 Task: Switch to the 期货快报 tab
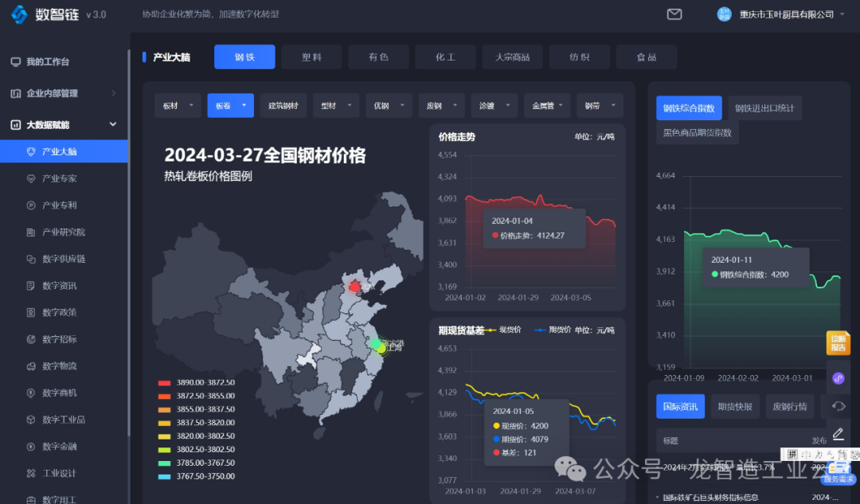(x=735, y=406)
